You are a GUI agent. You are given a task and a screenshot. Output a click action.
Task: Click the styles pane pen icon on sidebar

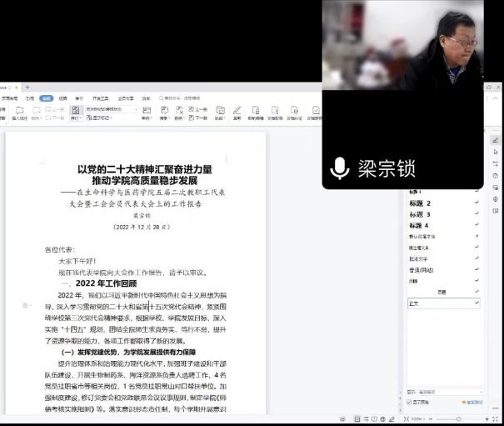coord(496,140)
